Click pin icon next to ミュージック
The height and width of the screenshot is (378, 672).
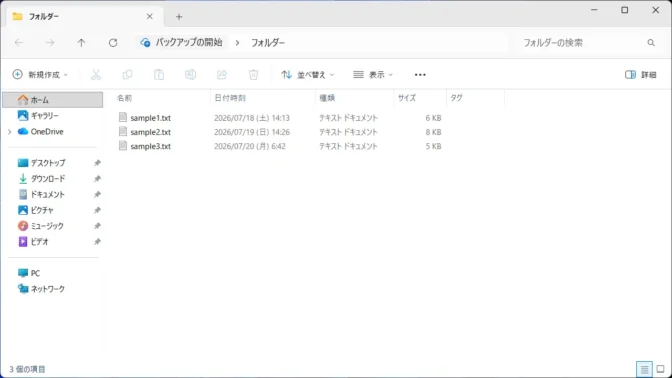coord(97,226)
